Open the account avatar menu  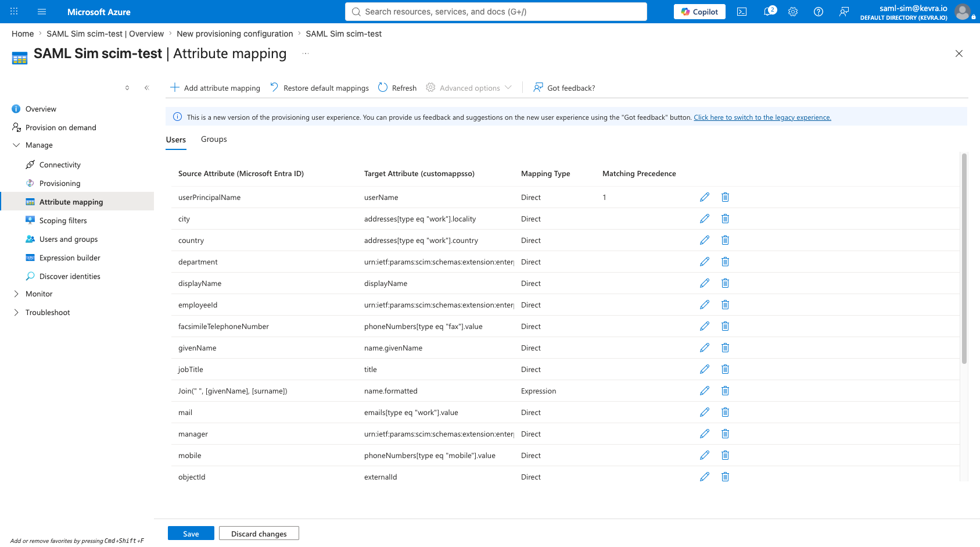pyautogui.click(x=963, y=12)
